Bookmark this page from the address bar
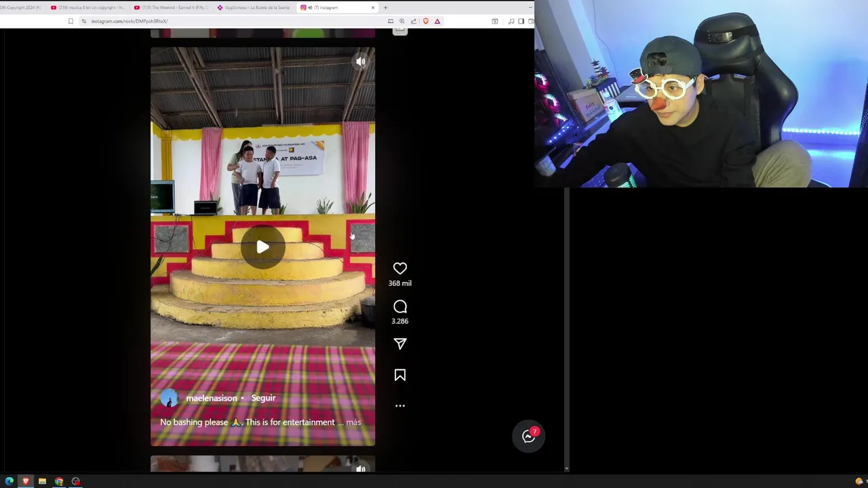868x488 pixels. click(71, 21)
